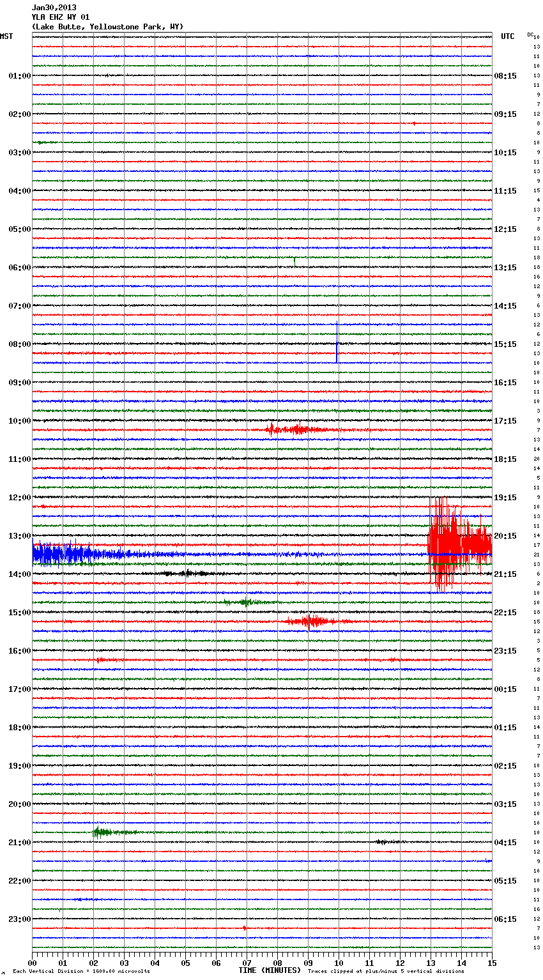543x980 pixels.
Task: Click the 02:15 UTC time label
Action: [505, 766]
